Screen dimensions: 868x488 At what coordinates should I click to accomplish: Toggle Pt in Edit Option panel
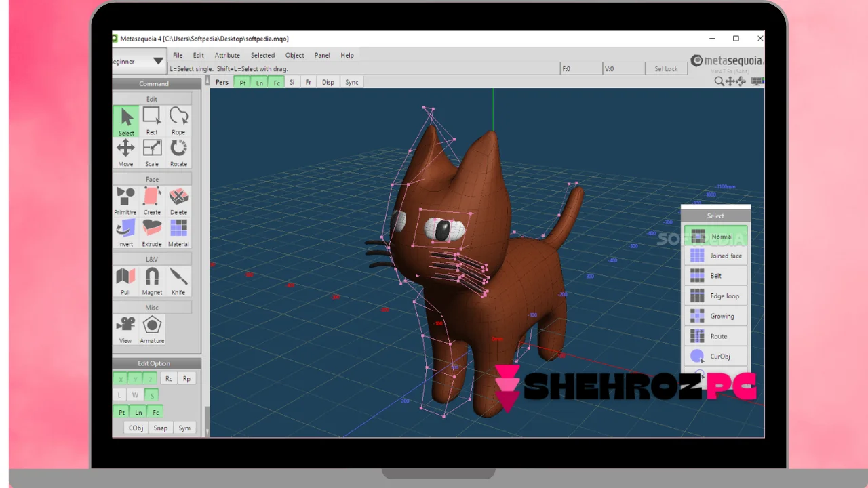coord(121,412)
